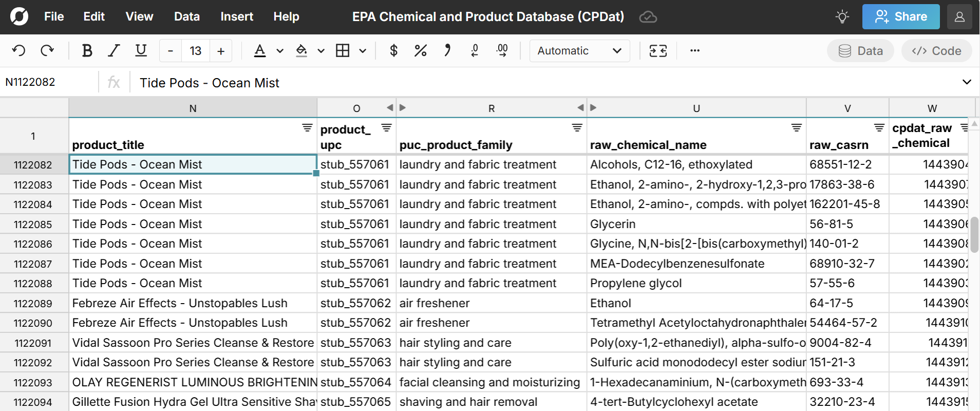Image resolution: width=980 pixels, height=411 pixels.
Task: Open the Insert menu
Action: [x=236, y=17]
